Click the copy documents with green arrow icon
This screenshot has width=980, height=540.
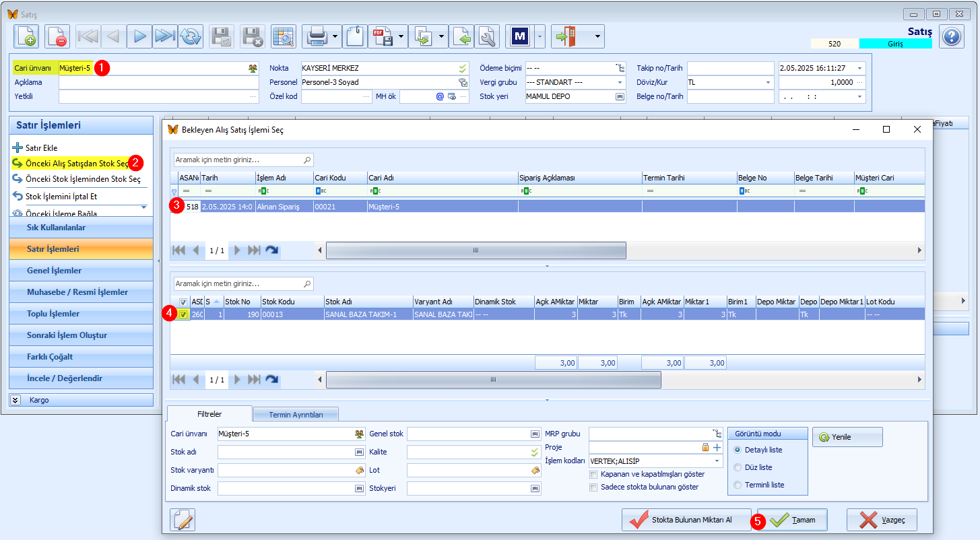[423, 36]
